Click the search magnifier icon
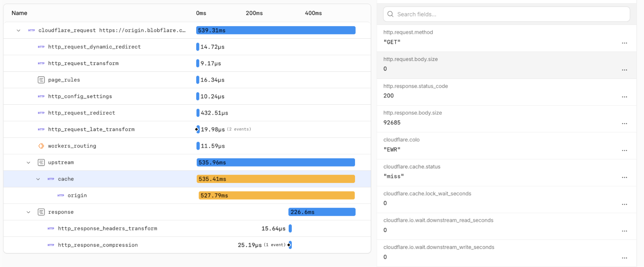This screenshot has width=644, height=267. click(390, 14)
